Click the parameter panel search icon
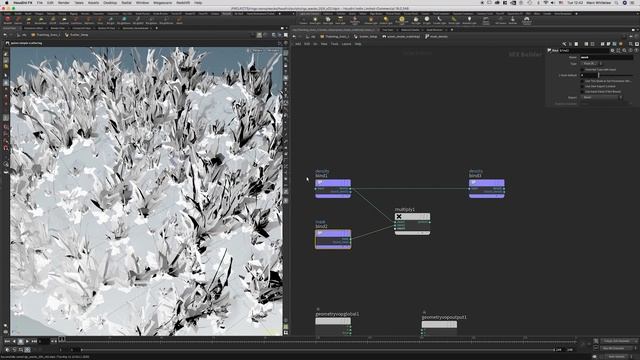This screenshot has width=640, height=360. [624, 50]
